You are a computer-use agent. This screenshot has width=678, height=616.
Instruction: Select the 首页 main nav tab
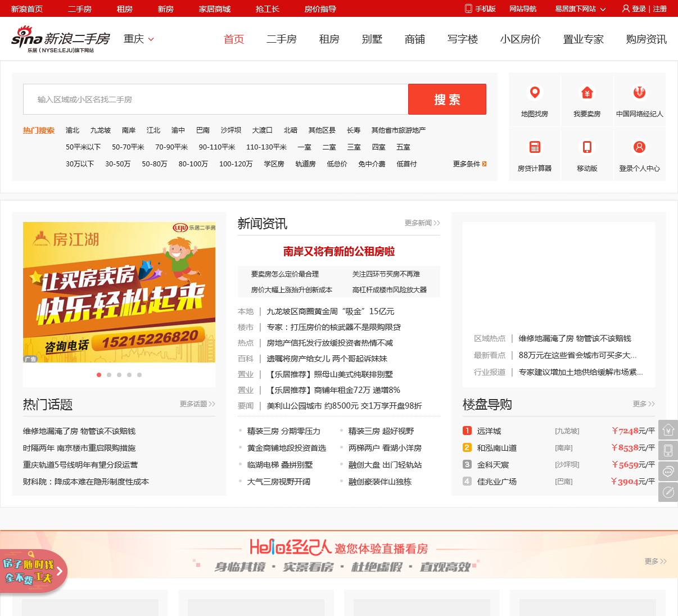pos(234,39)
